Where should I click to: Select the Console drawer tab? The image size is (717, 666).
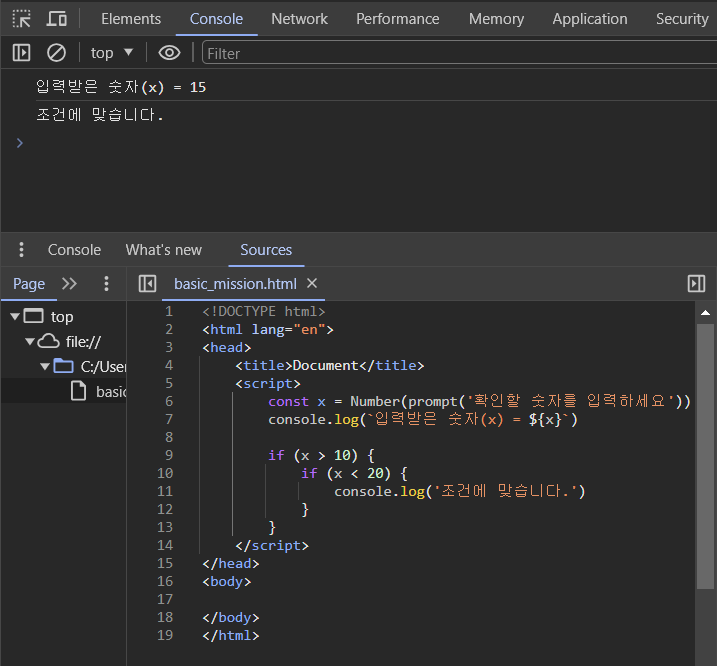(75, 250)
